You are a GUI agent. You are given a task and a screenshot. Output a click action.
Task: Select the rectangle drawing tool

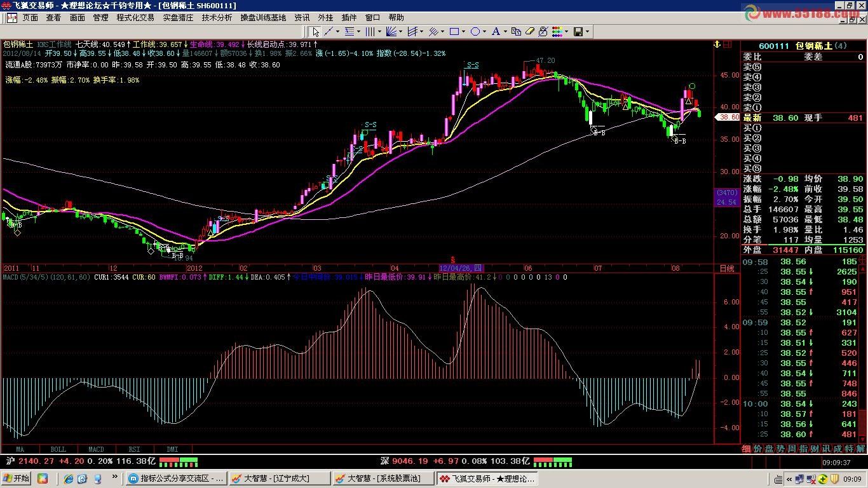454,31
